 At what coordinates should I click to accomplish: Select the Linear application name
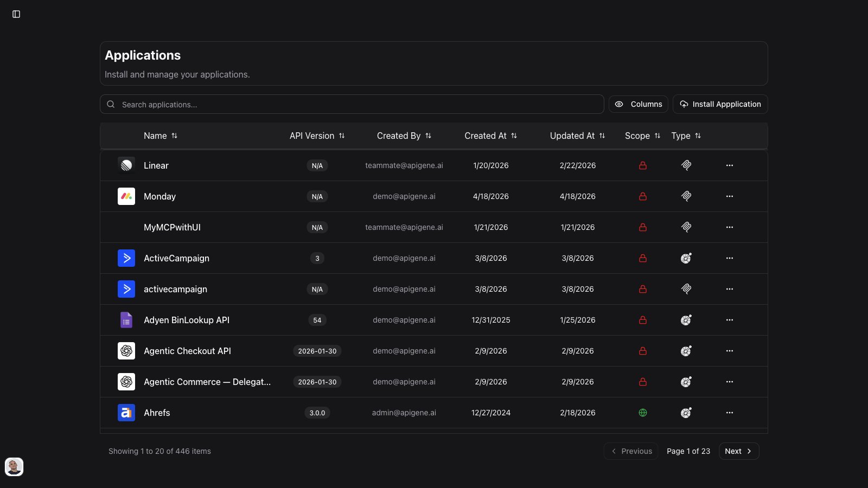point(156,165)
